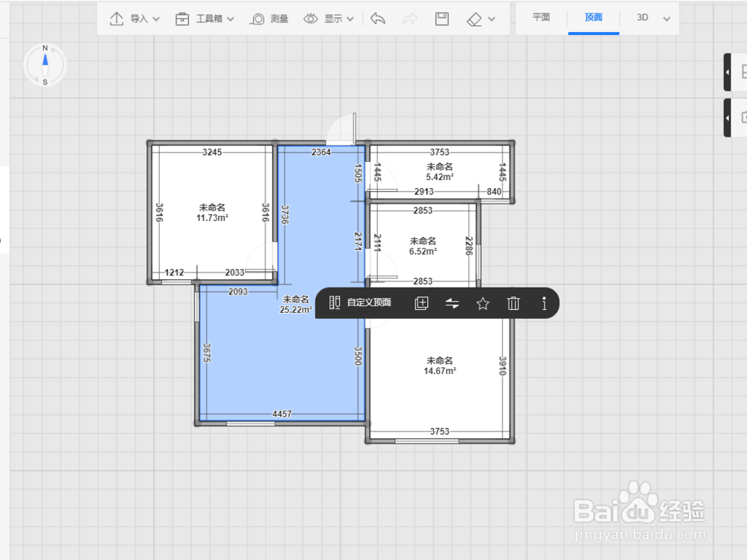The width and height of the screenshot is (747, 560).
Task: Expand the upper right side panel arrow
Action: (728, 72)
